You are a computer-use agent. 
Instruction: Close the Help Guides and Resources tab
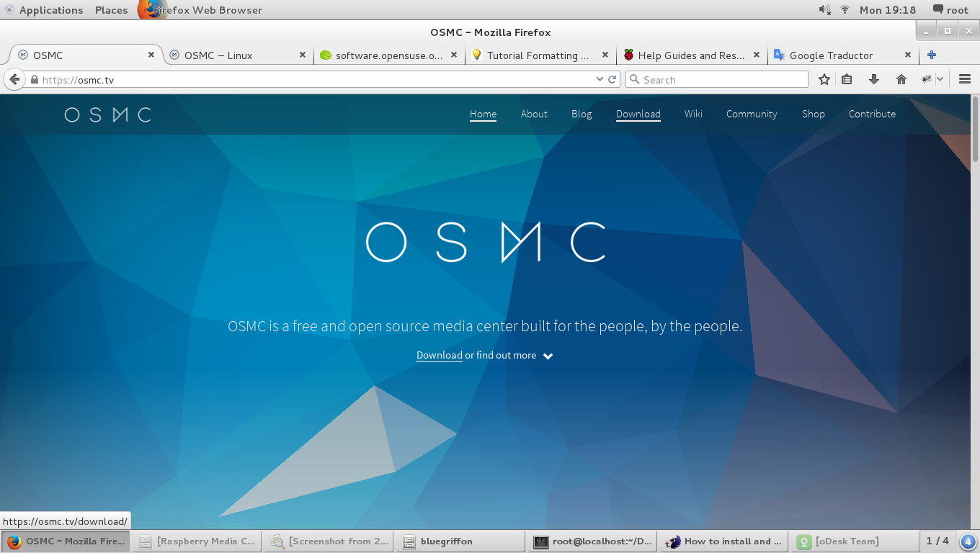pyautogui.click(x=757, y=55)
